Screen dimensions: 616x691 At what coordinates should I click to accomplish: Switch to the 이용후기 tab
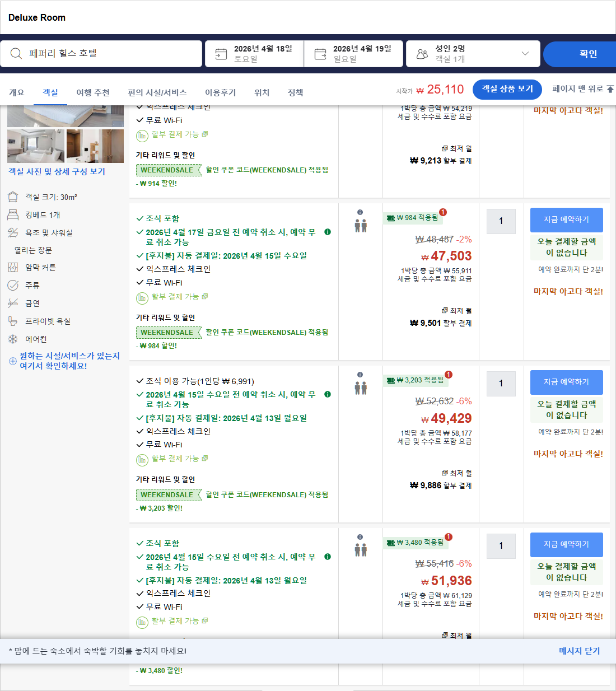coord(221,92)
